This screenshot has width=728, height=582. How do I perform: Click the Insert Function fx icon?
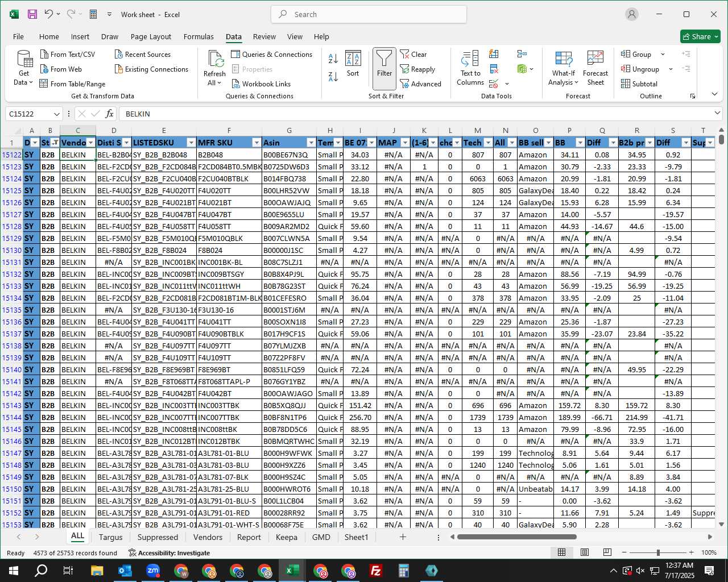(110, 114)
